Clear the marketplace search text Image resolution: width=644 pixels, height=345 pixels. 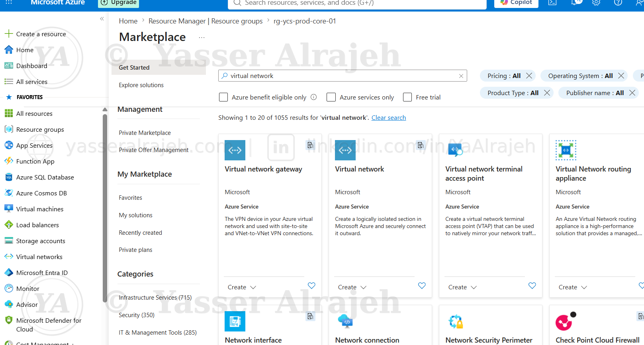pos(461,76)
